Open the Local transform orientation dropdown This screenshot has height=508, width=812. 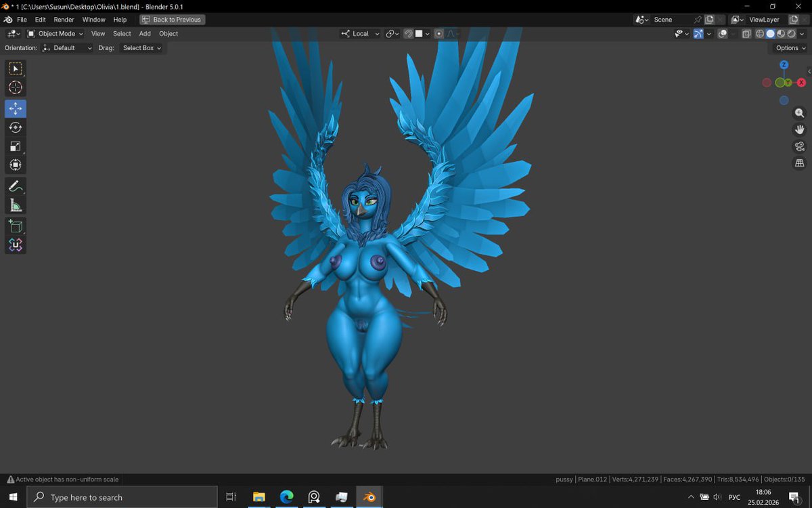click(x=360, y=33)
